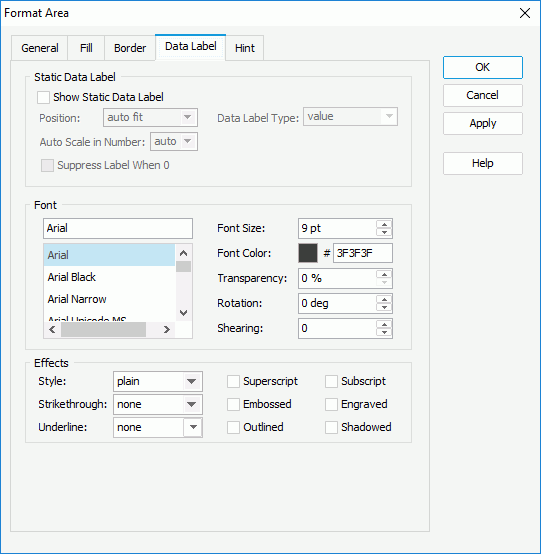Open the Underline dropdown
Viewport: 541px width, 554px height.
pos(158,428)
